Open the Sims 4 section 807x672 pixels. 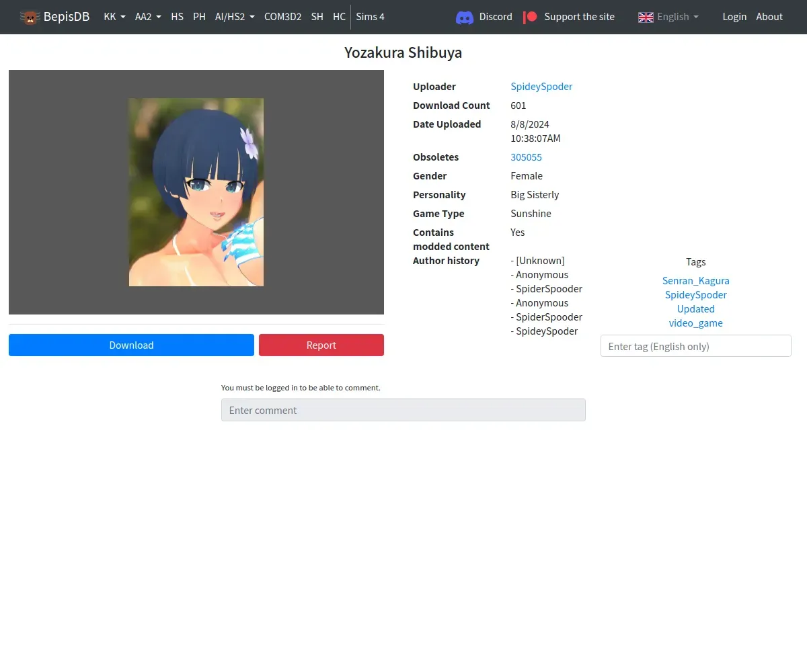[370, 17]
